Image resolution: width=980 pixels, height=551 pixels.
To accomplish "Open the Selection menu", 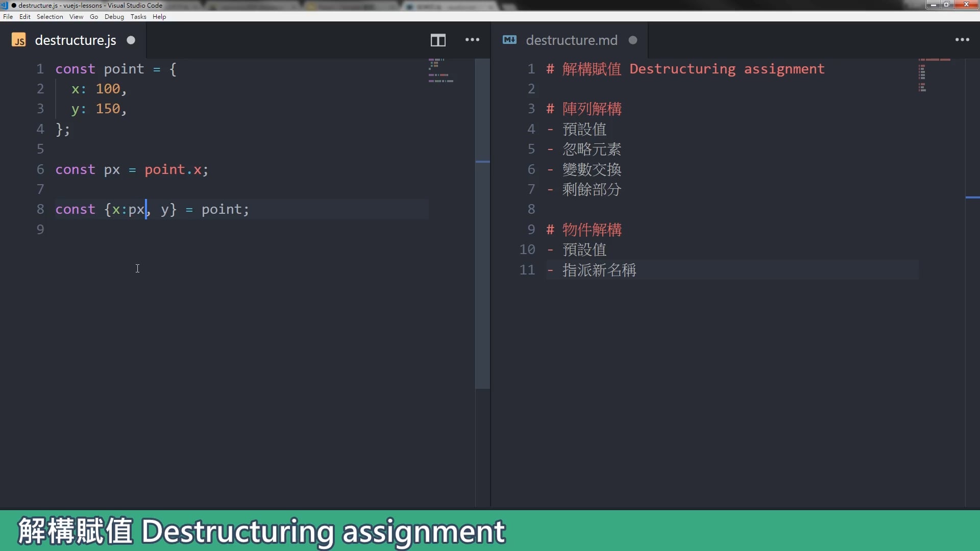I will pyautogui.click(x=50, y=17).
